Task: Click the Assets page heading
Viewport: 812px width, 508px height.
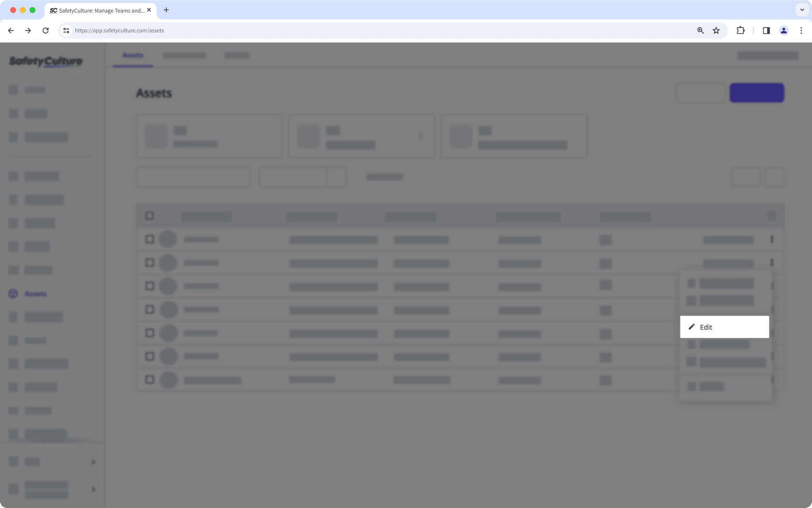Action: click(154, 93)
